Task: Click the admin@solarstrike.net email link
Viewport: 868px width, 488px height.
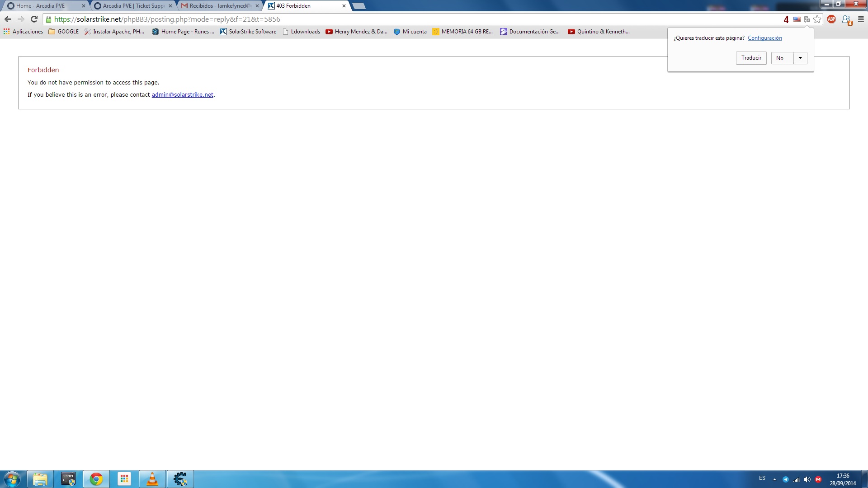Action: coord(182,95)
